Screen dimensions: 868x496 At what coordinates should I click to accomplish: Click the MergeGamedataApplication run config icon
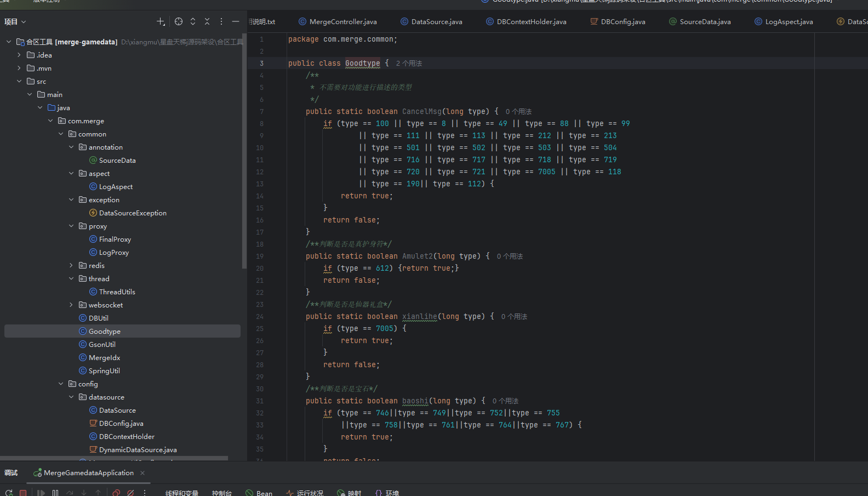tap(37, 473)
